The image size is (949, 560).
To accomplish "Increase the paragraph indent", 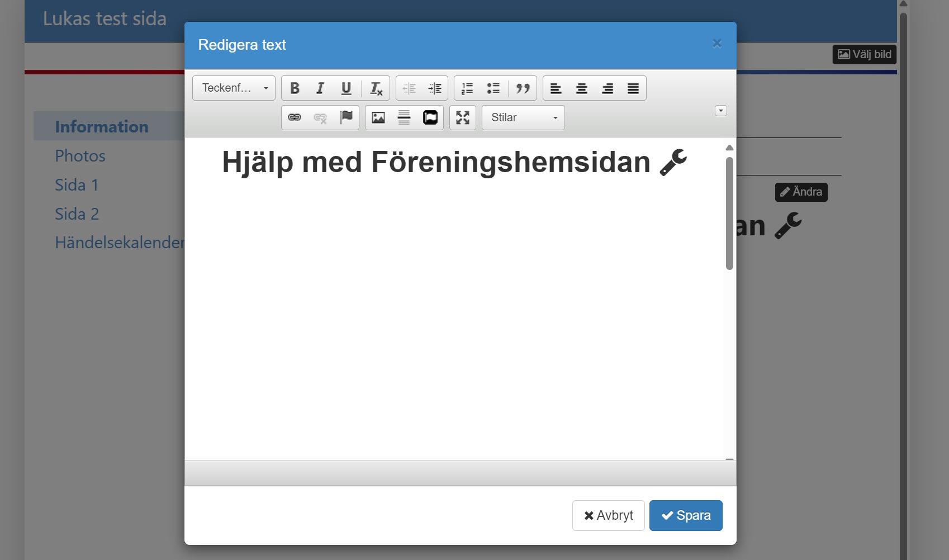I will pos(435,88).
